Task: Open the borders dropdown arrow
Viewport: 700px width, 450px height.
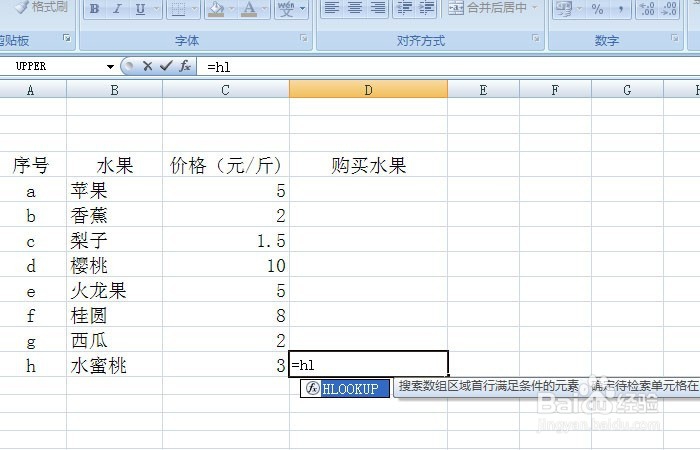Action: [195, 8]
